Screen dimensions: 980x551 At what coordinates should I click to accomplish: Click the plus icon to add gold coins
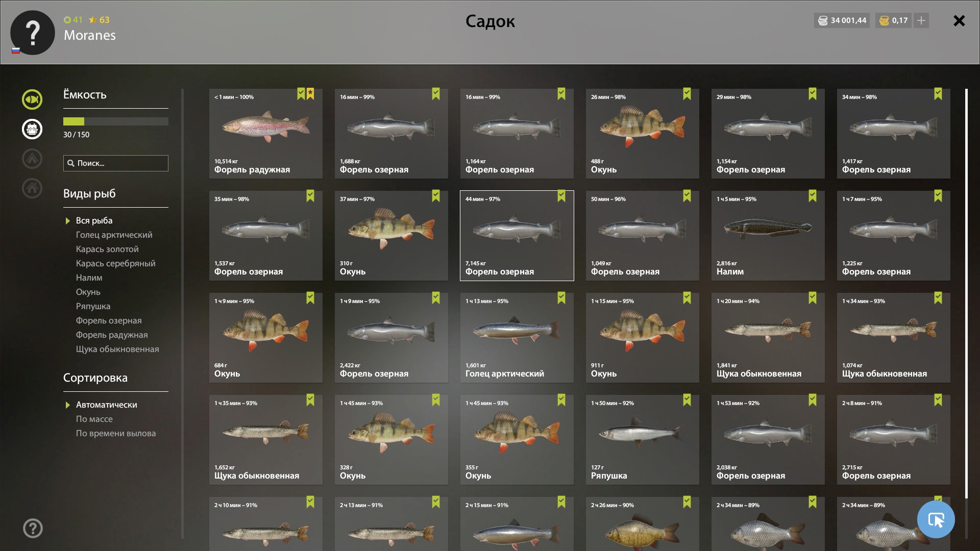pyautogui.click(x=921, y=20)
